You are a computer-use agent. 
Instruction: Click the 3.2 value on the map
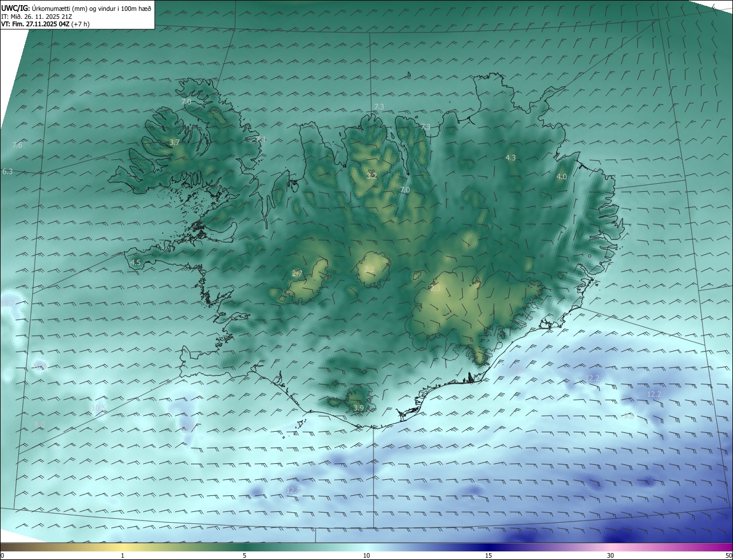[372, 176]
